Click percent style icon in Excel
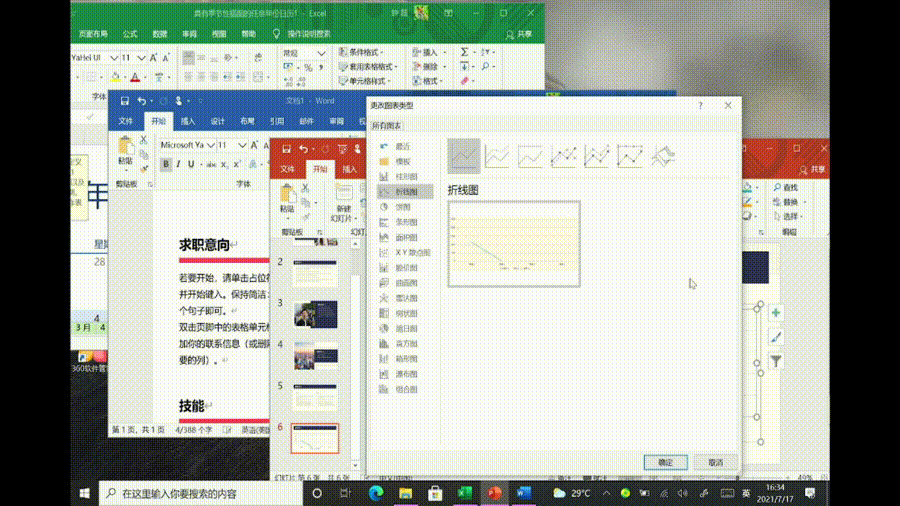Screen dimensions: 900x506 point(308,68)
